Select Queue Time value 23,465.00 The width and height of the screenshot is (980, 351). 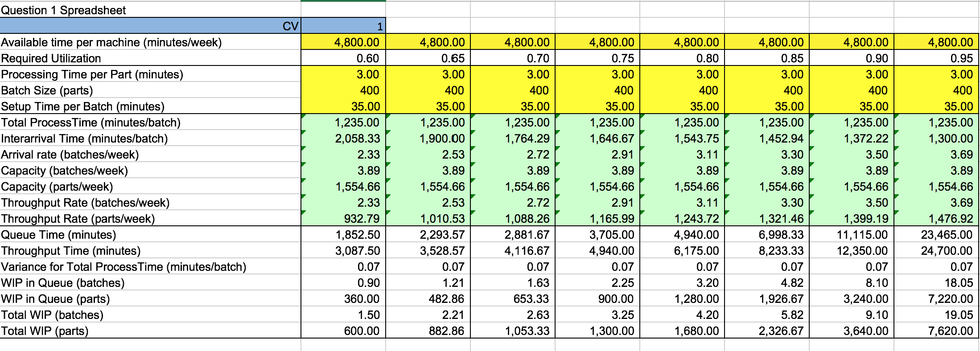click(947, 235)
